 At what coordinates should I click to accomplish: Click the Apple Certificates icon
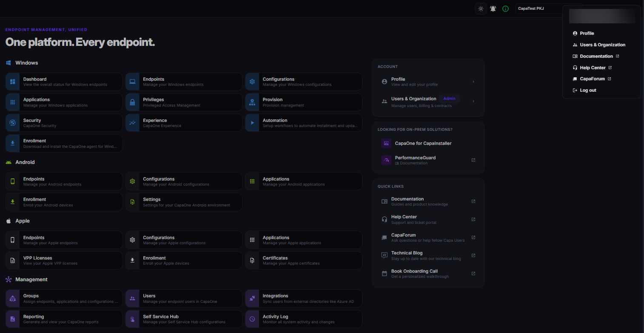click(x=252, y=260)
